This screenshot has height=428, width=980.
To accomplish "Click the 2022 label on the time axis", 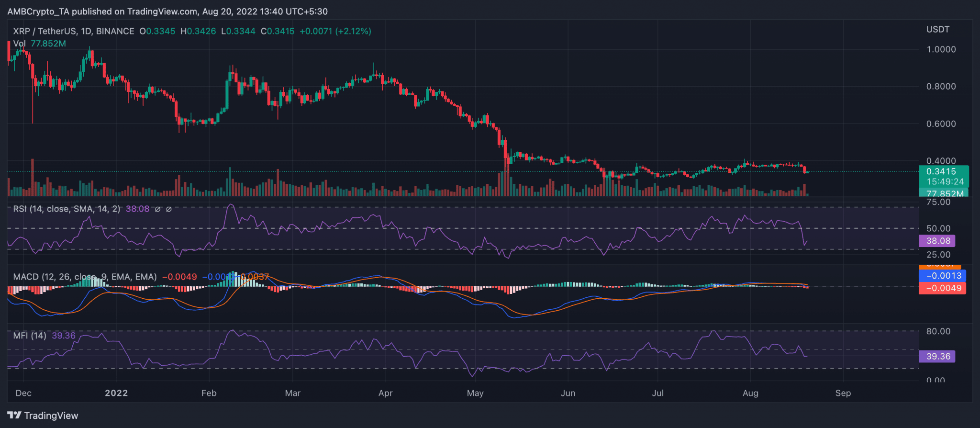I will (116, 393).
